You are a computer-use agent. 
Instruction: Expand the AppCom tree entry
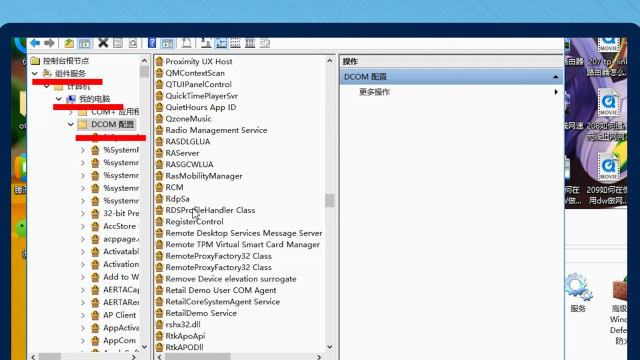pyautogui.click(x=83, y=340)
